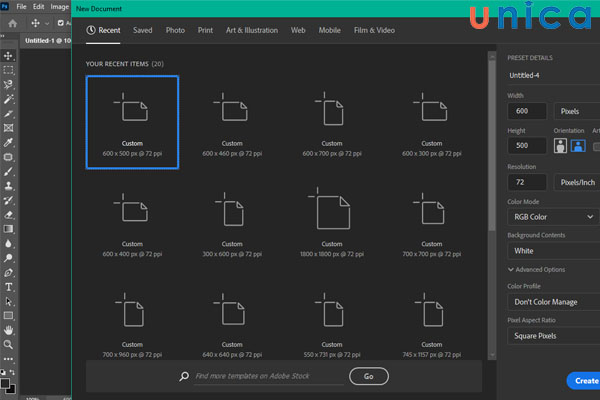The image size is (600, 400).
Task: Click the Go button for Adobe Stock
Action: 368,376
